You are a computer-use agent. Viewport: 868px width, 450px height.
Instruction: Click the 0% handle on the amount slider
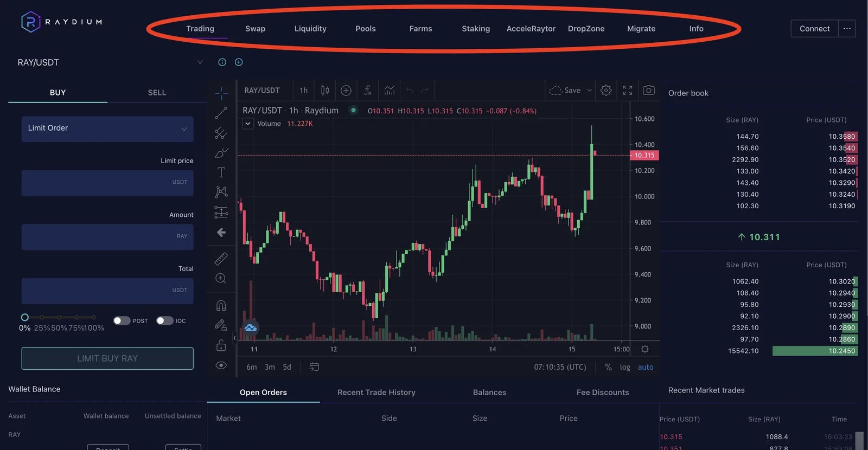pos(24,317)
